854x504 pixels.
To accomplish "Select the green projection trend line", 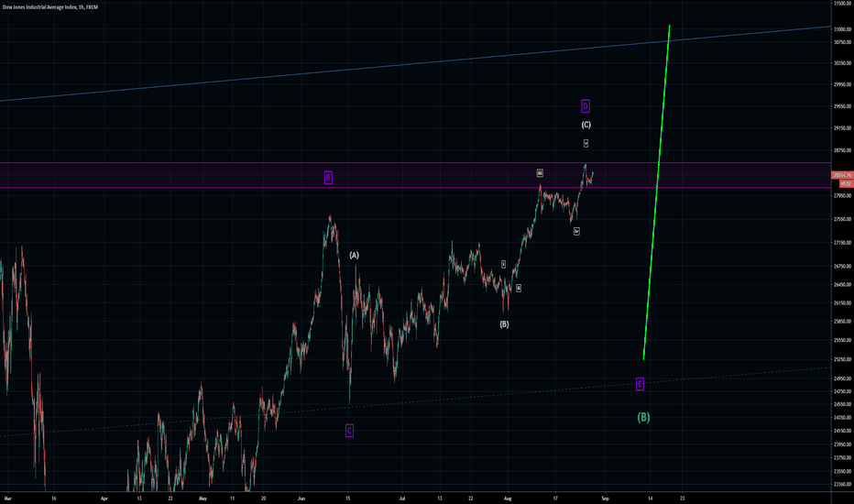I will 656,192.
